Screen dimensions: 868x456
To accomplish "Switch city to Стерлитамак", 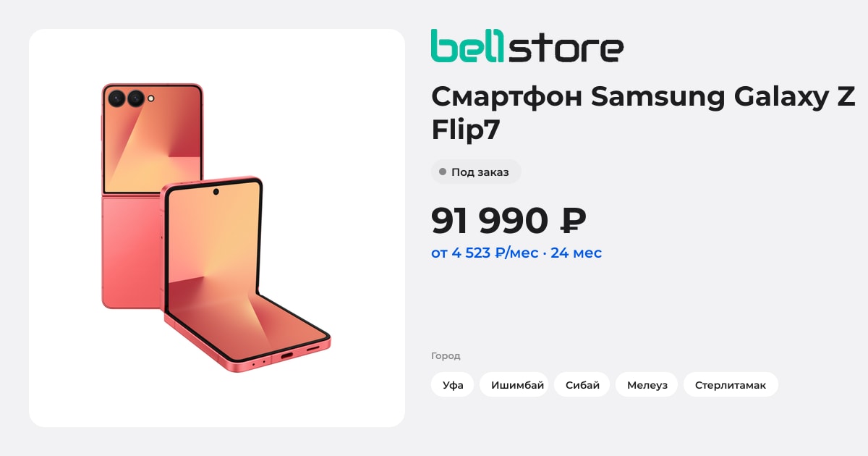I will coord(731,384).
